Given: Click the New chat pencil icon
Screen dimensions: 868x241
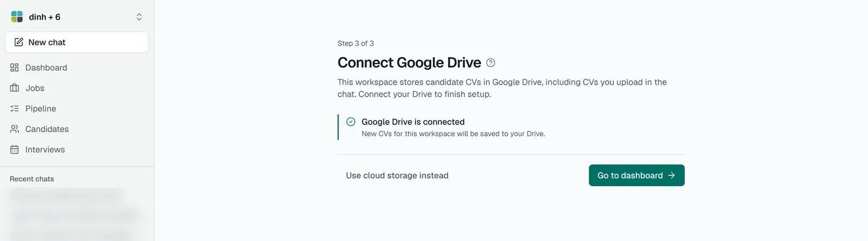Looking at the screenshot, I should [x=18, y=42].
